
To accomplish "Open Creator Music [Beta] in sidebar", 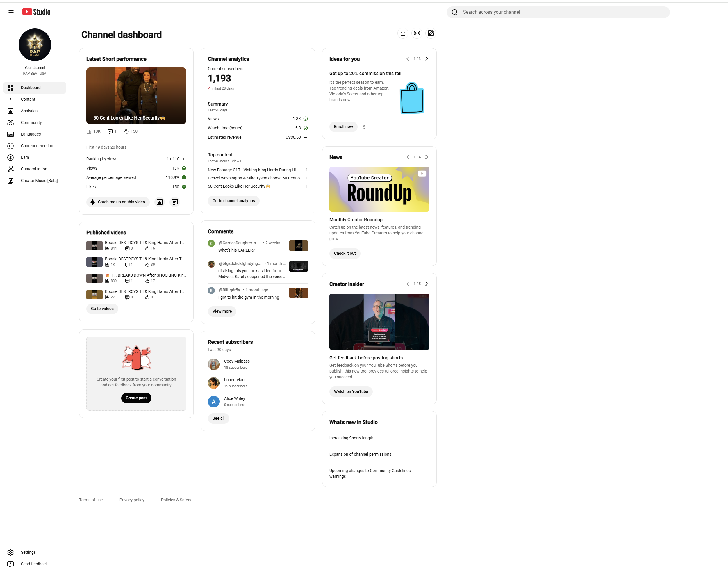I will 35,181.
